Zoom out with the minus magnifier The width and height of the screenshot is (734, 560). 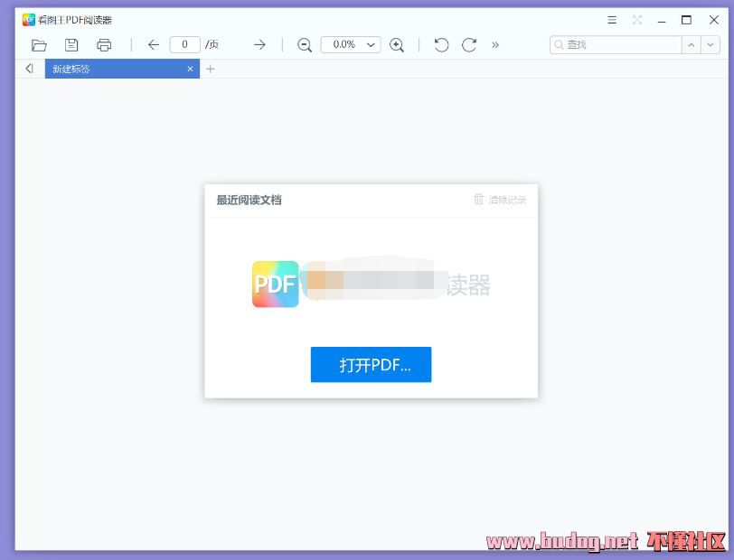coord(305,45)
